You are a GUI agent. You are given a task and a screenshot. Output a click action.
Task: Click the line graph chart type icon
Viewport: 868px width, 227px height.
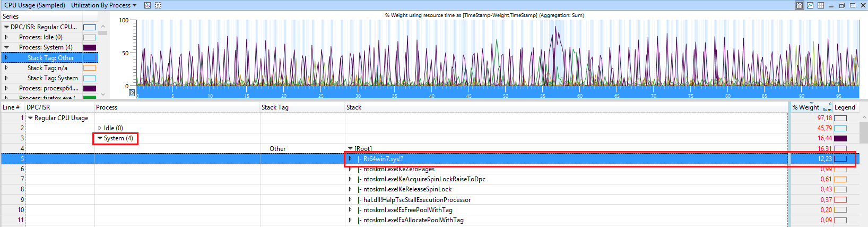[x=147, y=5]
